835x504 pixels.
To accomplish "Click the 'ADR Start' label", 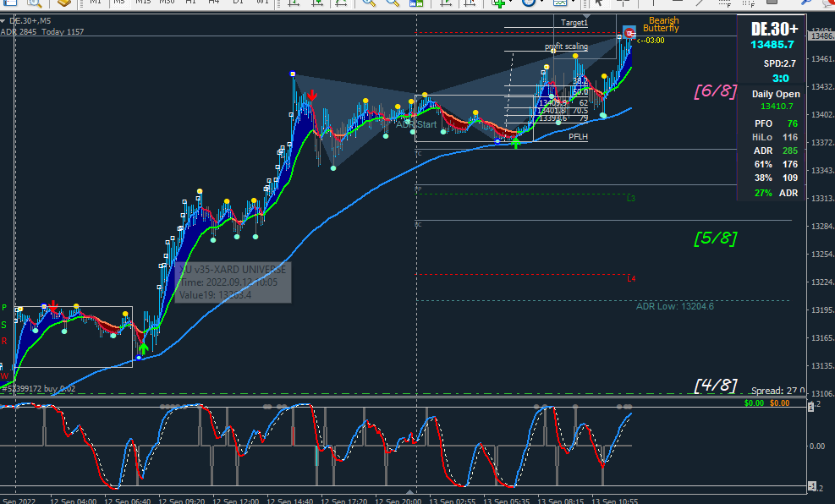I will 416,124.
